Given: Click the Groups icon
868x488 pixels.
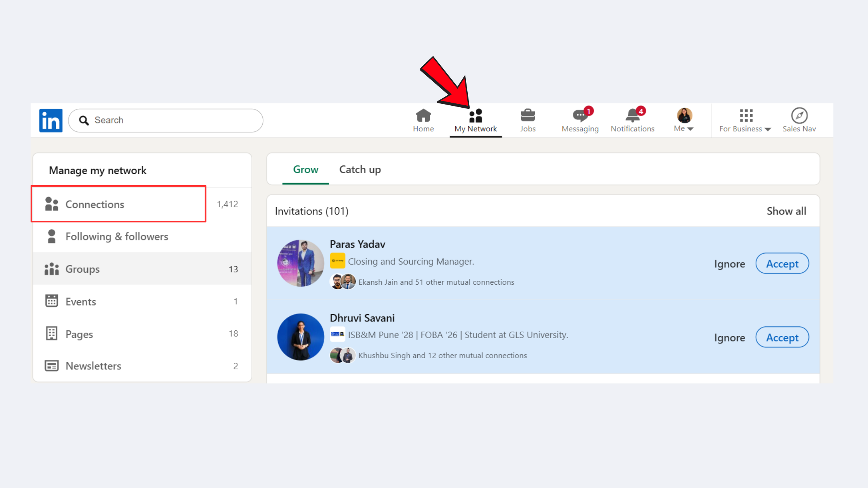Looking at the screenshot, I should click(x=52, y=269).
